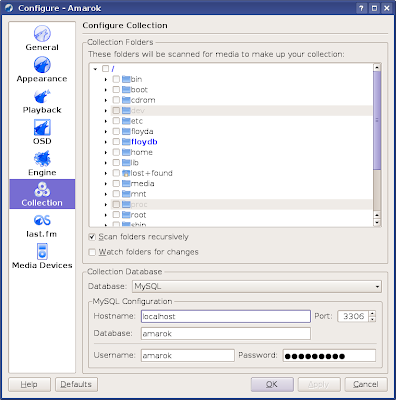Click the title bar help question mark

pos(362,8)
